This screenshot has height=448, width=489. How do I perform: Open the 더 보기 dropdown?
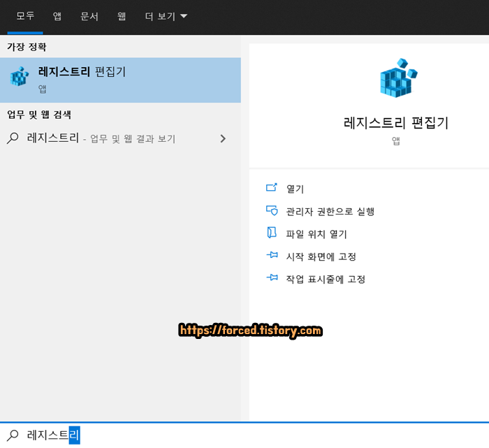pos(166,16)
